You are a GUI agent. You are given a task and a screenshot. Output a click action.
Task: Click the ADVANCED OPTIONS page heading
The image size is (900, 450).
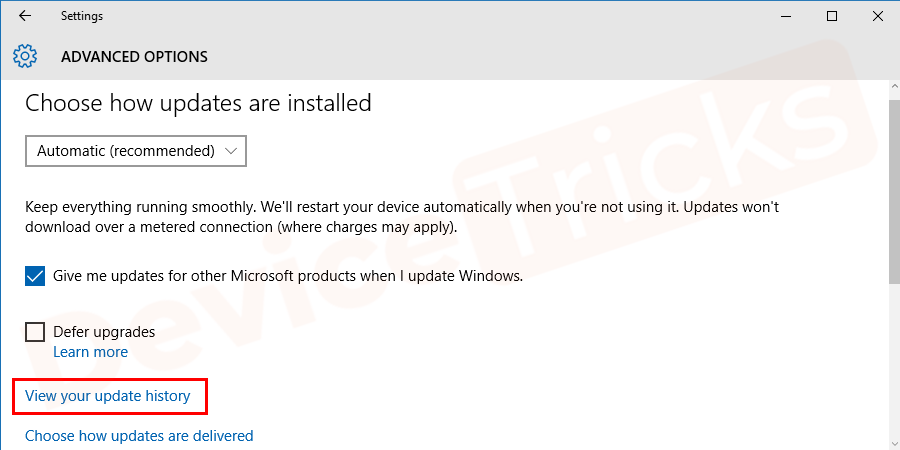[134, 56]
